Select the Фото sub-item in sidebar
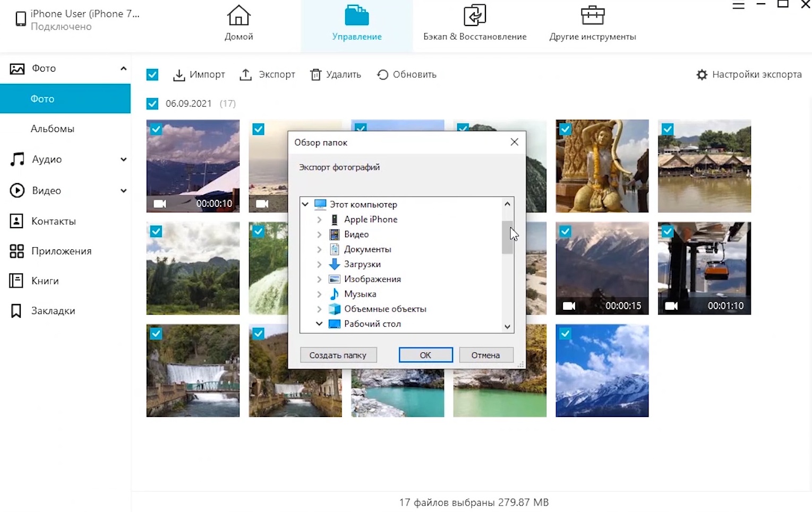This screenshot has height=512, width=812. point(65,99)
